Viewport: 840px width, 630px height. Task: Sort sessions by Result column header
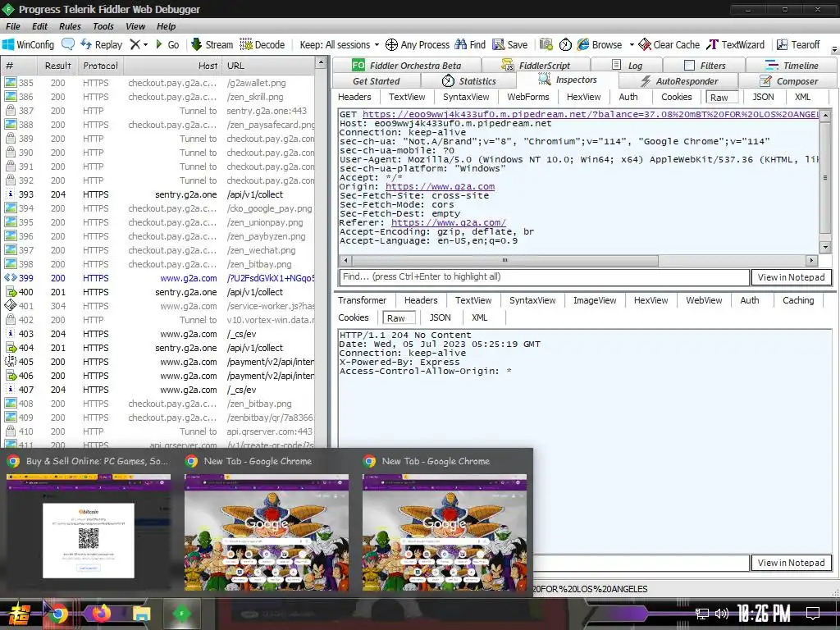(x=58, y=66)
